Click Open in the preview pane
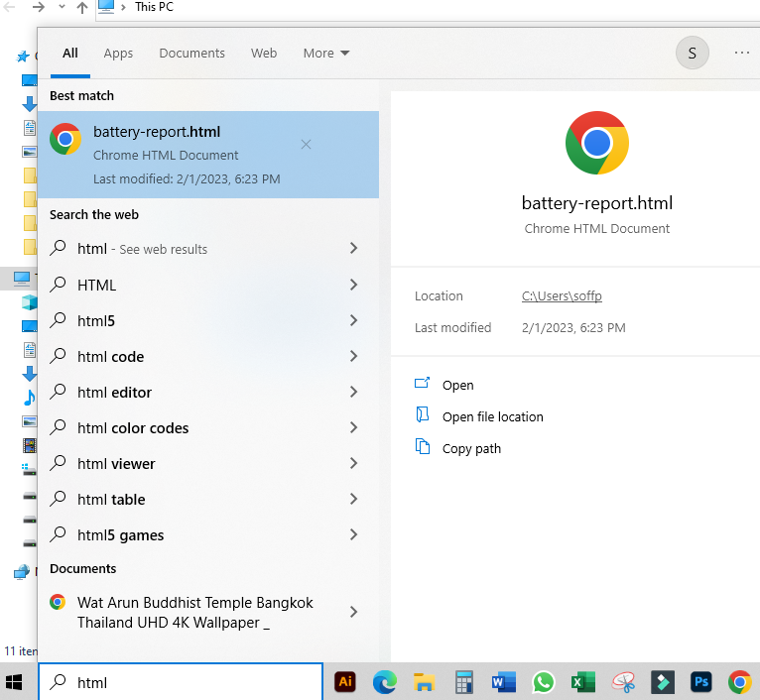760x700 pixels. point(458,385)
